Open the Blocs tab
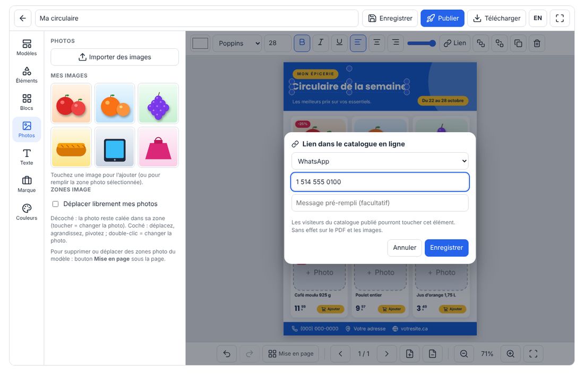The image size is (584, 392). tap(27, 102)
